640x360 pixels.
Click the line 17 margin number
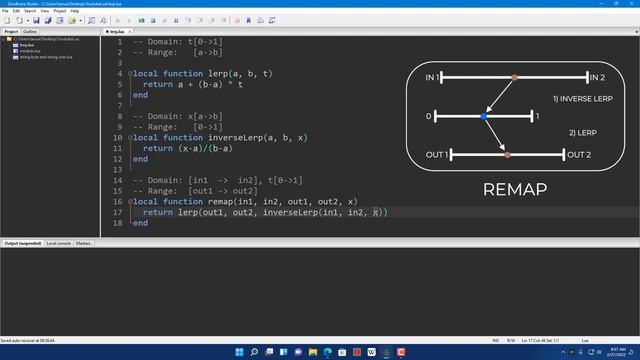(x=118, y=212)
